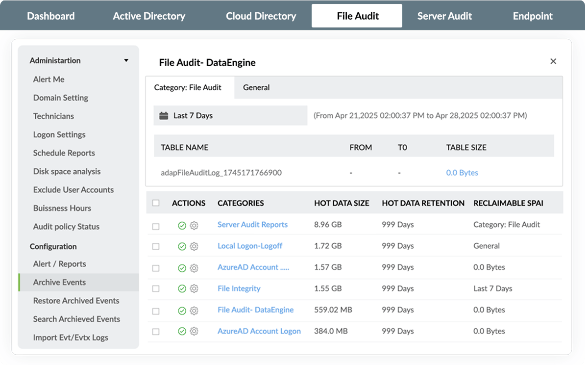Close the File Audit- DataEngine panel
This screenshot has height=365, width=588.
553,61
